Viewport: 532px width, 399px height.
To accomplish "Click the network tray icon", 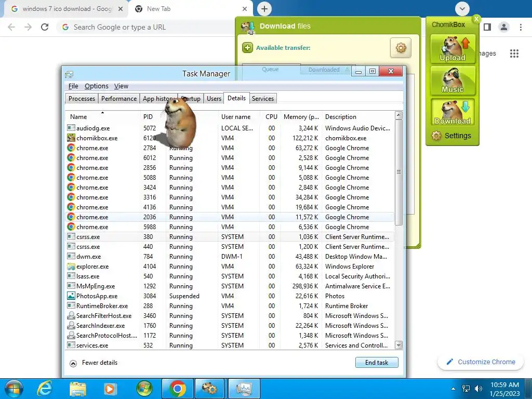I will point(466,389).
